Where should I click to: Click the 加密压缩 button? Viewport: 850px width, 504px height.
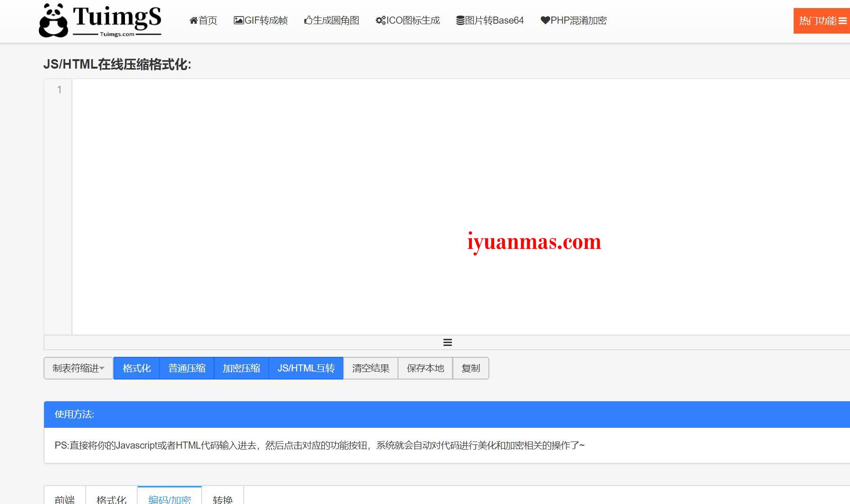(241, 368)
